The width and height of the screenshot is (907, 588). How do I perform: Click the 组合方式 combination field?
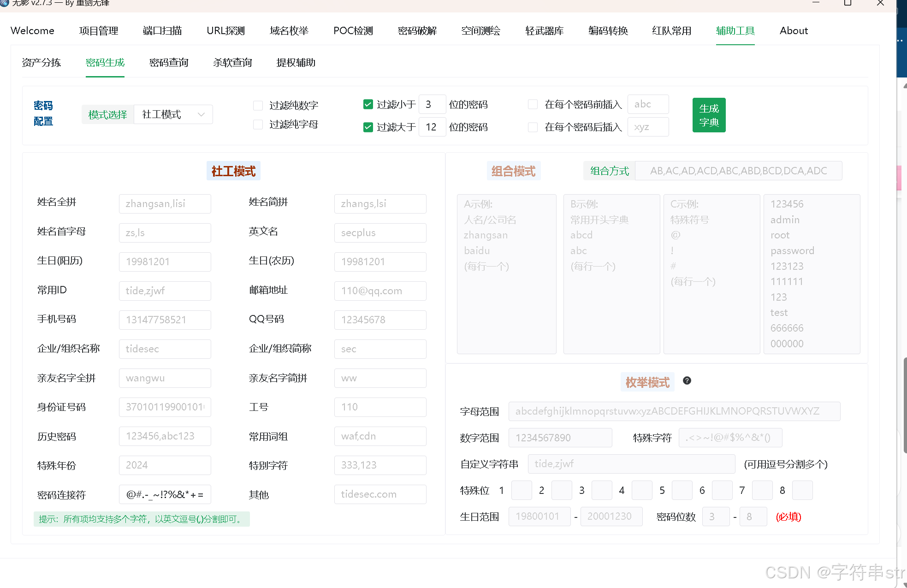click(738, 171)
